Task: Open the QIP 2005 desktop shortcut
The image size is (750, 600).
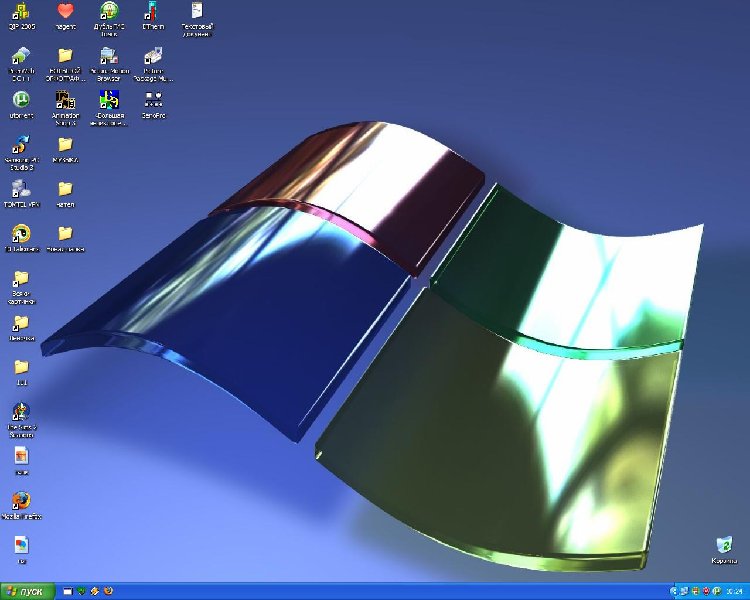Action: tap(21, 16)
